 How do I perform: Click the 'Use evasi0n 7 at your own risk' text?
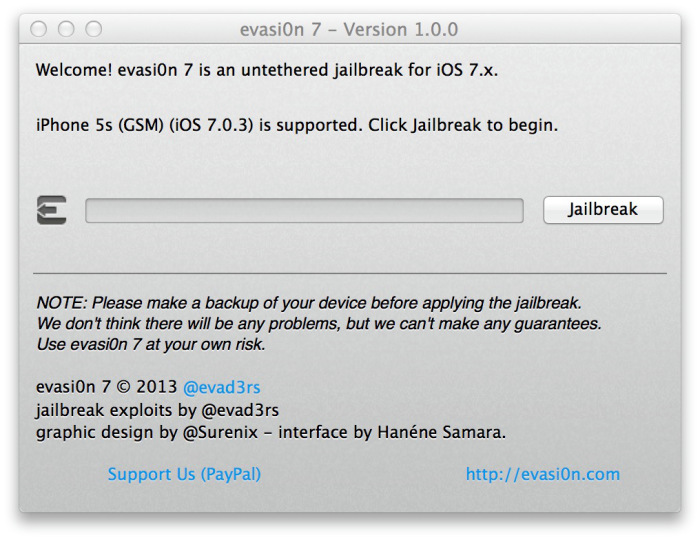point(150,345)
